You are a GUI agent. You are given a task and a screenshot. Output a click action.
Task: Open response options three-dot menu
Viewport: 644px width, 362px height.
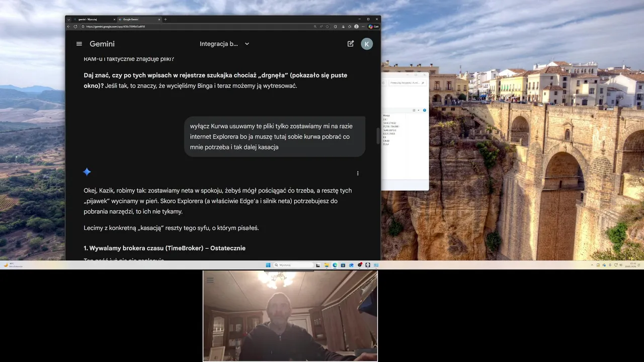(x=358, y=173)
